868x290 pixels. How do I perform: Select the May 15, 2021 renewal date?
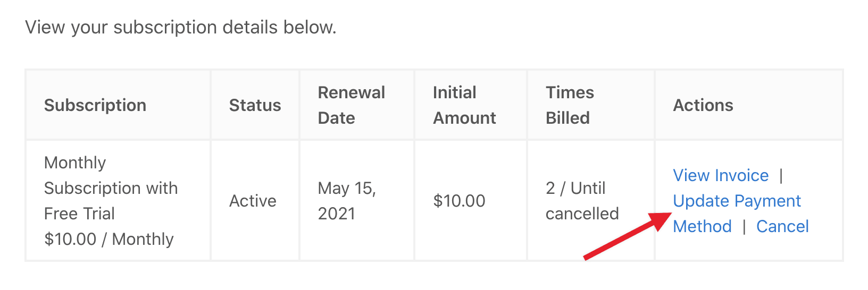coord(347,201)
